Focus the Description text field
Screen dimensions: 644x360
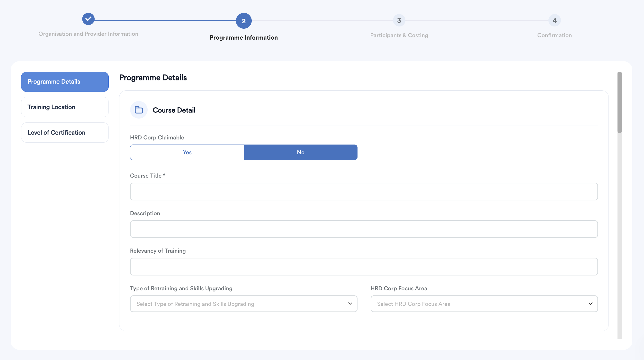tap(364, 229)
